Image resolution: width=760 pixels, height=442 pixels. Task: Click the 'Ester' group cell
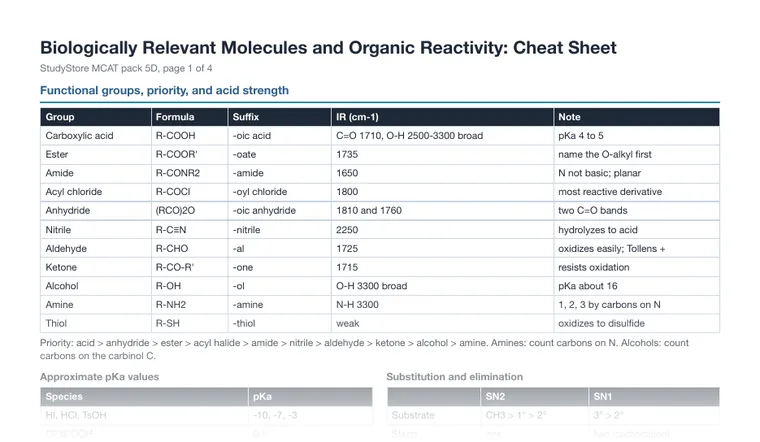click(95, 155)
